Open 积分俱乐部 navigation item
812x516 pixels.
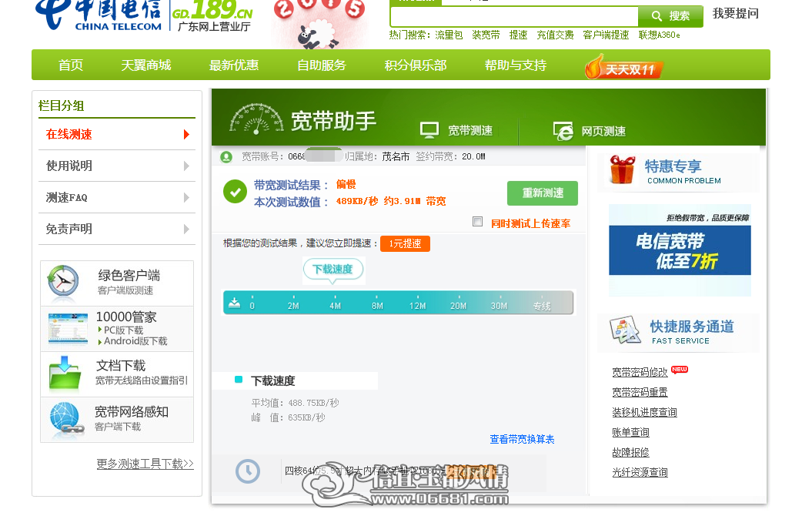[x=416, y=65]
